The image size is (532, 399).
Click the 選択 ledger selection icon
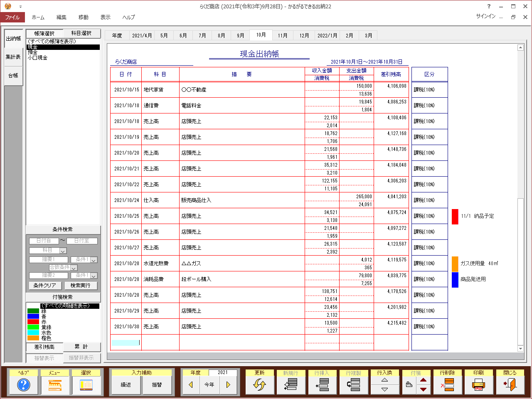(86, 385)
